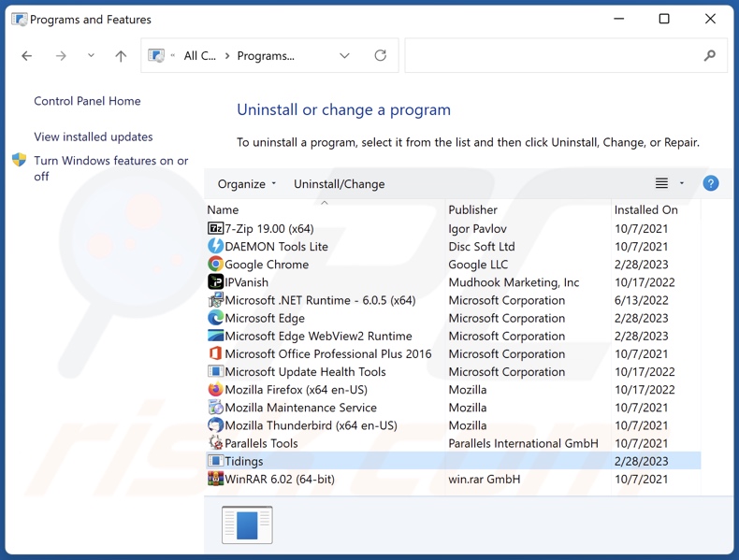Select Microsoft .NET Runtime icon

coord(215,299)
